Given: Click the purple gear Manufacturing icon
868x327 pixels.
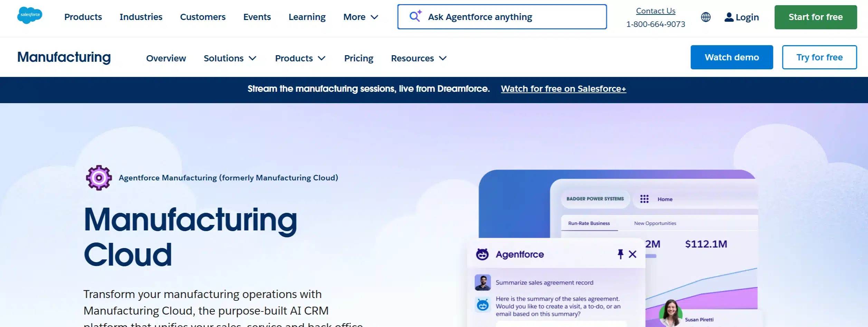Looking at the screenshot, I should point(99,178).
